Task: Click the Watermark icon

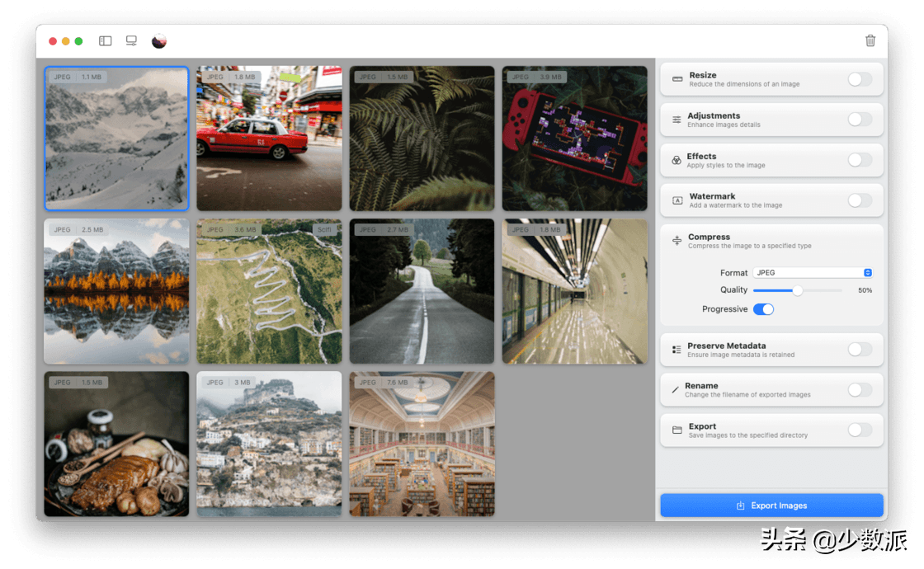Action: 677,200
